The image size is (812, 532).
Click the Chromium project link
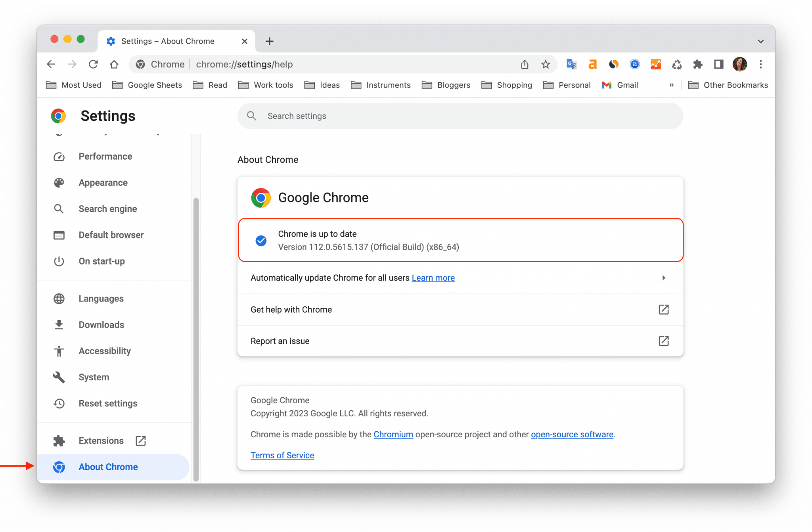point(393,434)
